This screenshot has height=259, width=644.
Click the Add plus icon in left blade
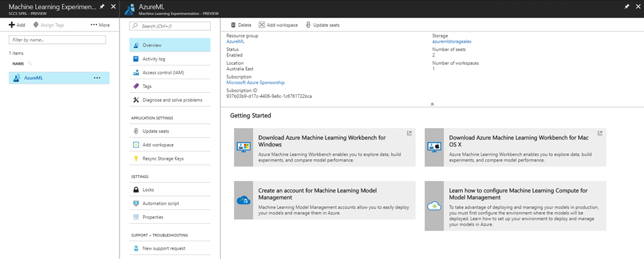click(x=12, y=25)
